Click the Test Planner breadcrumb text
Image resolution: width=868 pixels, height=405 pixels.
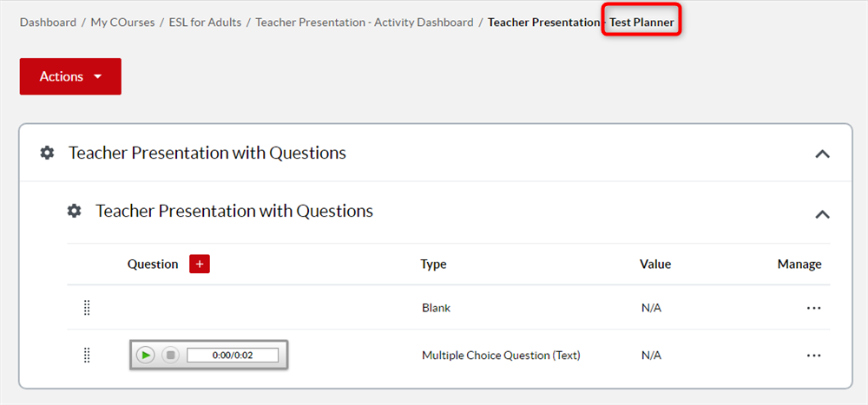click(641, 22)
